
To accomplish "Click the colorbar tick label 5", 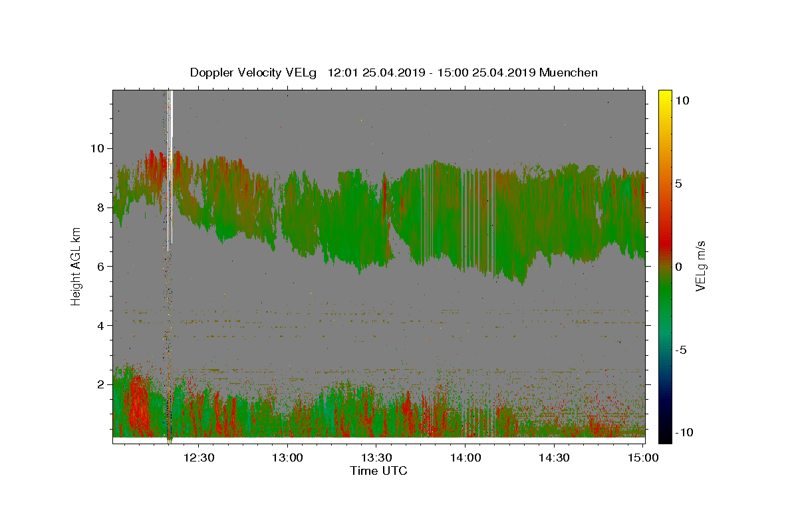I will [680, 184].
